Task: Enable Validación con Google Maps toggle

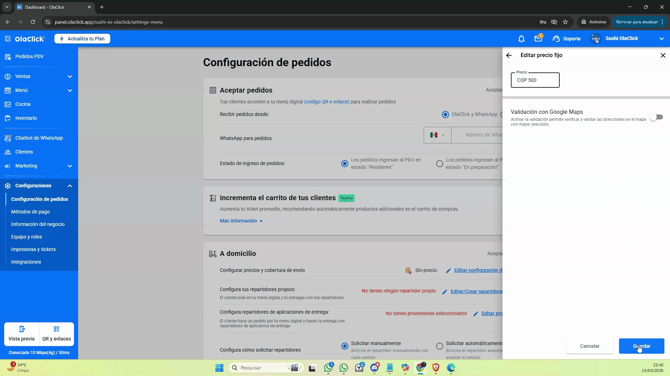Action: click(657, 117)
